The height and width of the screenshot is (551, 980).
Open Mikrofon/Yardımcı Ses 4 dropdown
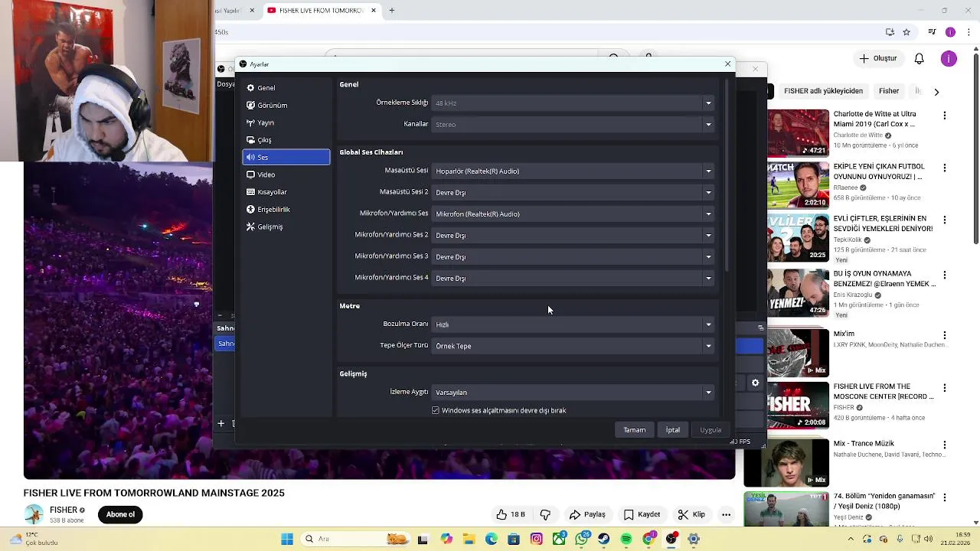(x=573, y=279)
